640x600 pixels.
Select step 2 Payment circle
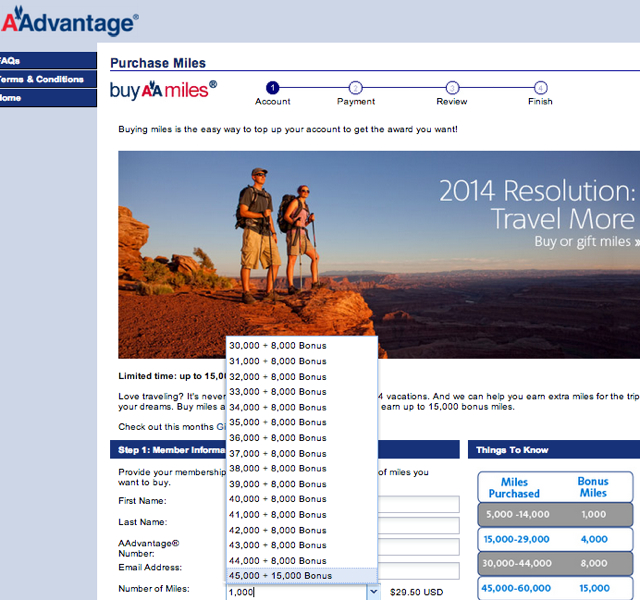pos(356,88)
